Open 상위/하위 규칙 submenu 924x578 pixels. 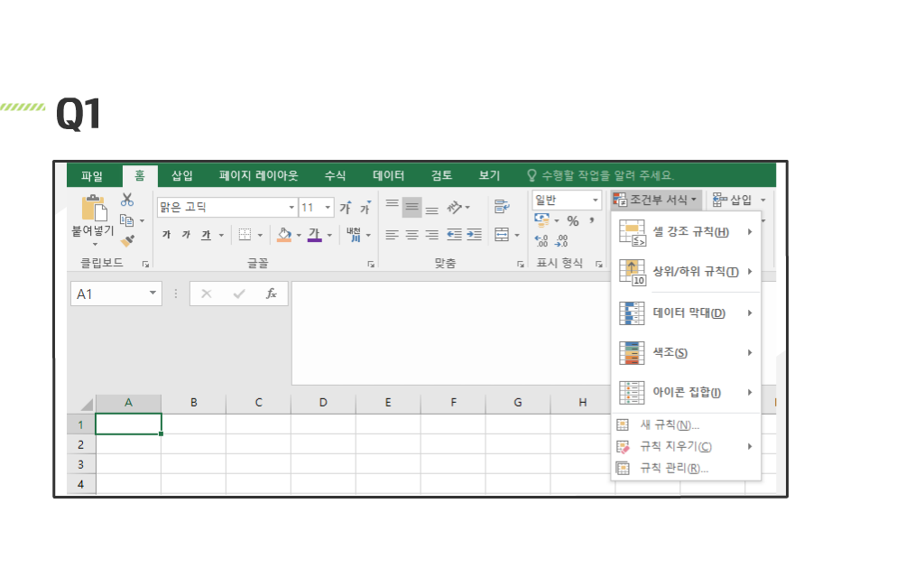click(x=686, y=272)
